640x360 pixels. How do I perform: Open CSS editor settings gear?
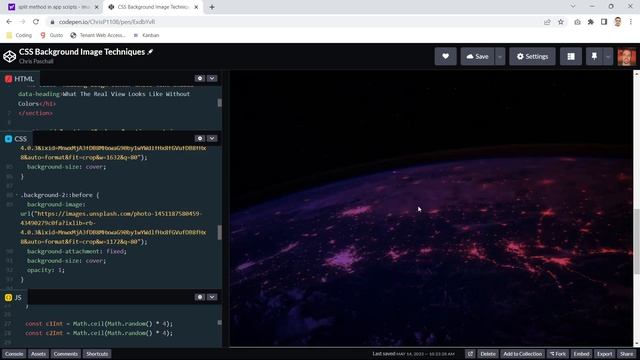coord(200,138)
